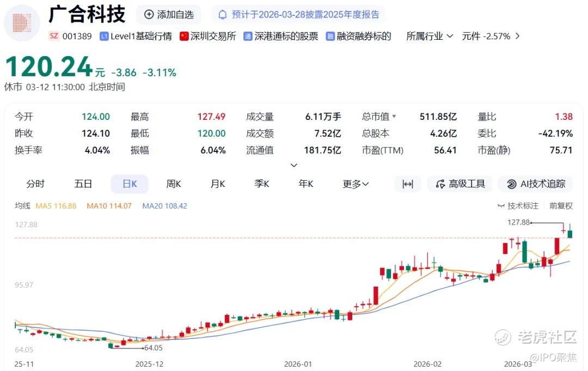The height and width of the screenshot is (371, 588).
Task: Toggle 技术标注 technical annotations
Action: (x=518, y=205)
